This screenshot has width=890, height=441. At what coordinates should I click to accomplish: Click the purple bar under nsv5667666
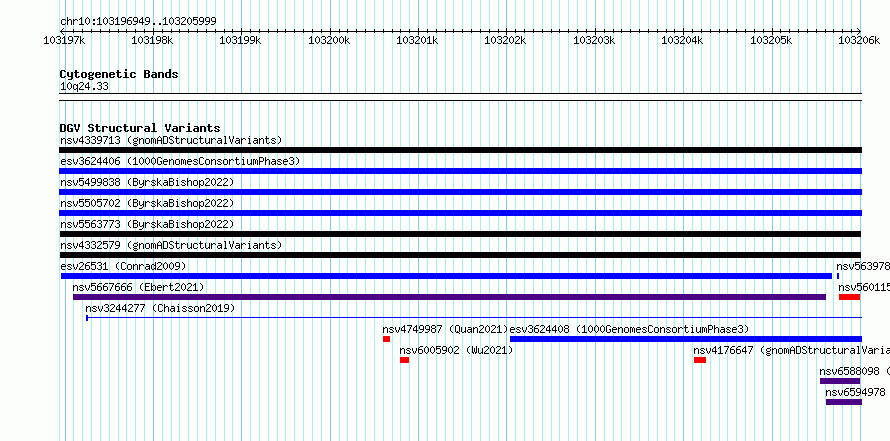(450, 297)
